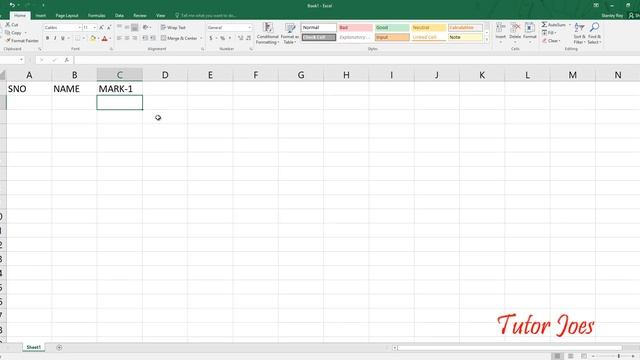Set top vertical alignment
The width and height of the screenshot is (640, 360).
(119, 27)
